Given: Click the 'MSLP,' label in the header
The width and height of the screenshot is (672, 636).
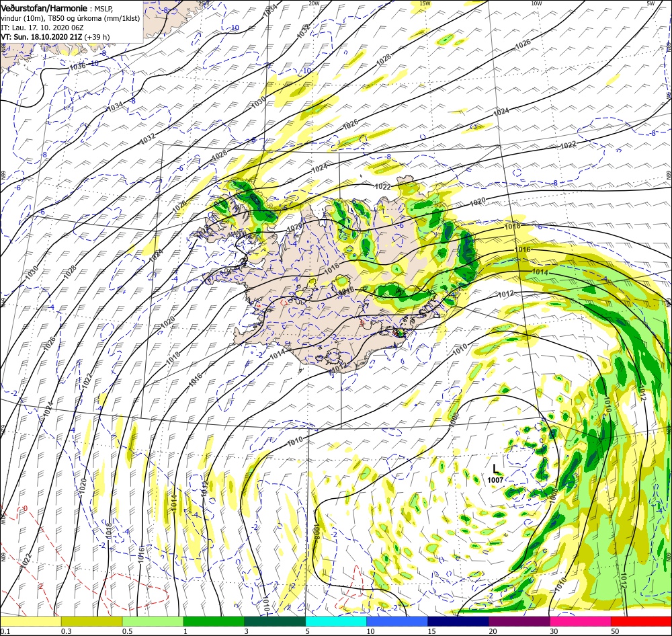Looking at the screenshot, I should (x=103, y=9).
